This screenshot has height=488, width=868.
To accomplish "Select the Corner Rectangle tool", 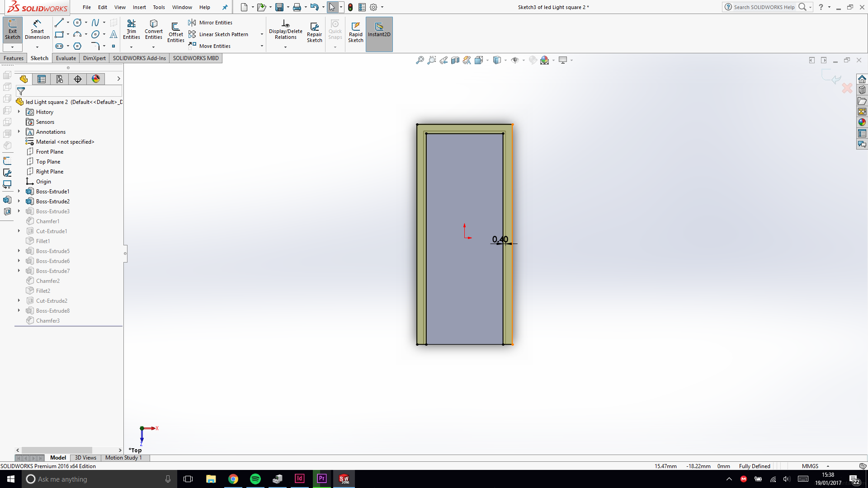I will click(59, 34).
